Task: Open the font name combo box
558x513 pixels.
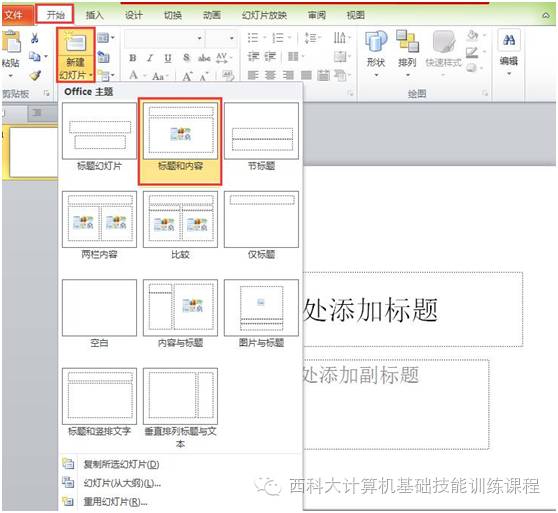Action: click(164, 38)
